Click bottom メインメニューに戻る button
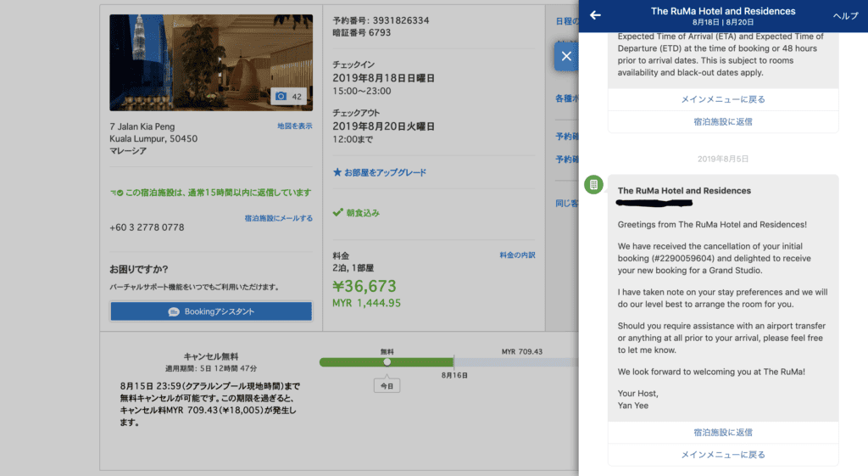Viewport: 868px width, 476px height. click(723, 455)
